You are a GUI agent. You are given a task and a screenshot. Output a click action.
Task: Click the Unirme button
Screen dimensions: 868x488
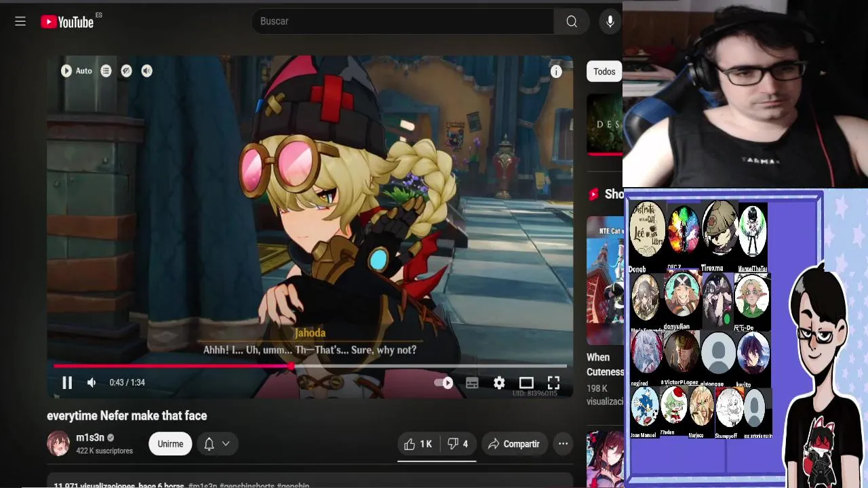coord(170,444)
